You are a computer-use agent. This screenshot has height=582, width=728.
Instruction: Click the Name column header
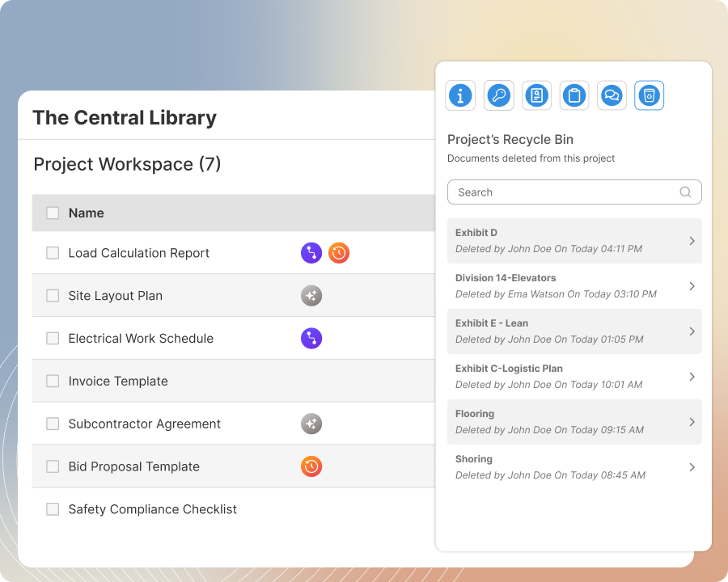point(87,213)
